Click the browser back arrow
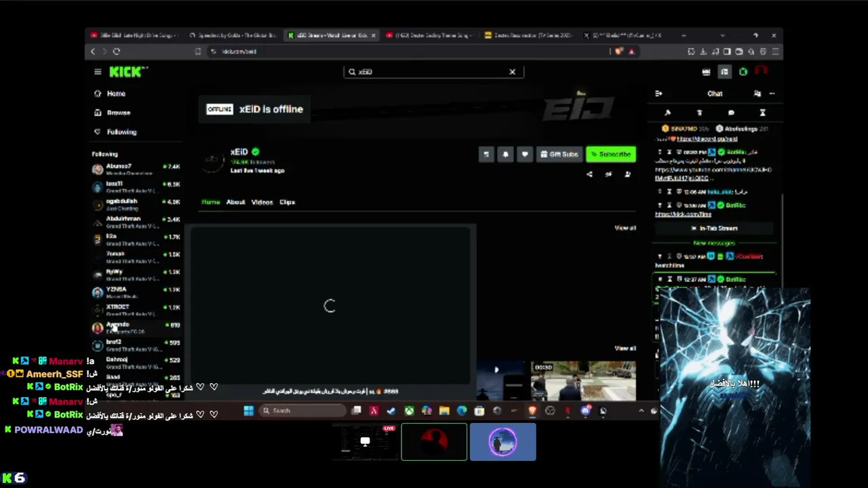 tap(93, 52)
